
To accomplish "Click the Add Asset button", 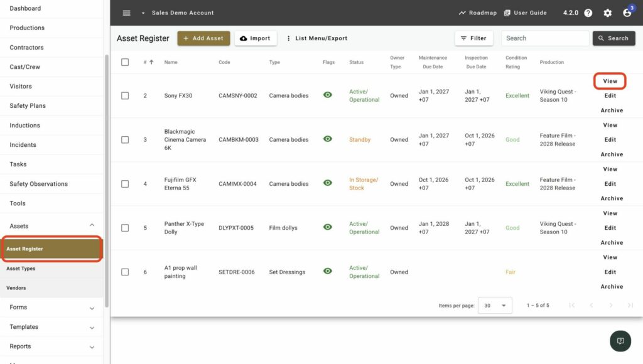I will click(203, 38).
